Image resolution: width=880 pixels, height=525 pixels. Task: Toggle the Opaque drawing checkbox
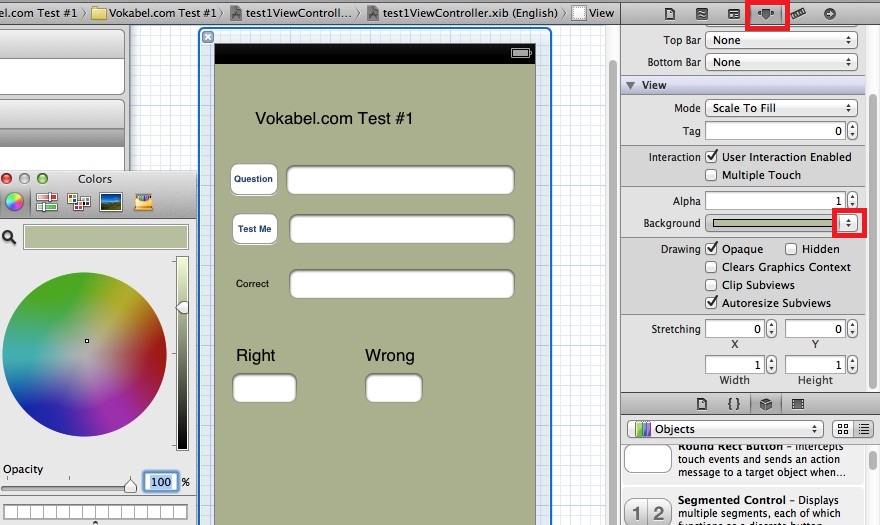tap(712, 249)
